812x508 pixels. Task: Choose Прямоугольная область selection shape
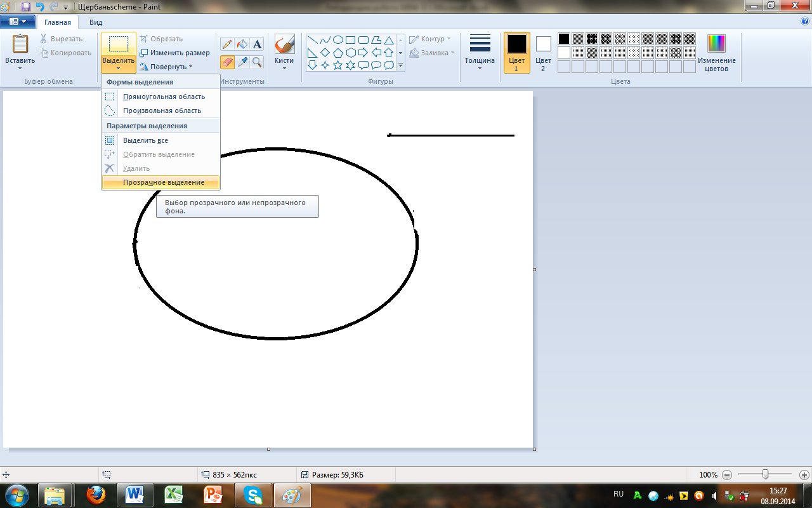coord(160,97)
